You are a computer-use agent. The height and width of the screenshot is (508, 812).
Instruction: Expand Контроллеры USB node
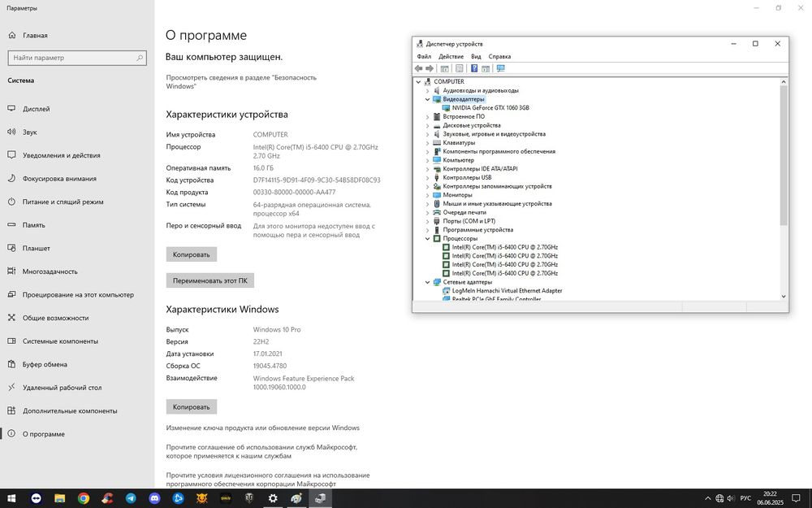pyautogui.click(x=428, y=177)
